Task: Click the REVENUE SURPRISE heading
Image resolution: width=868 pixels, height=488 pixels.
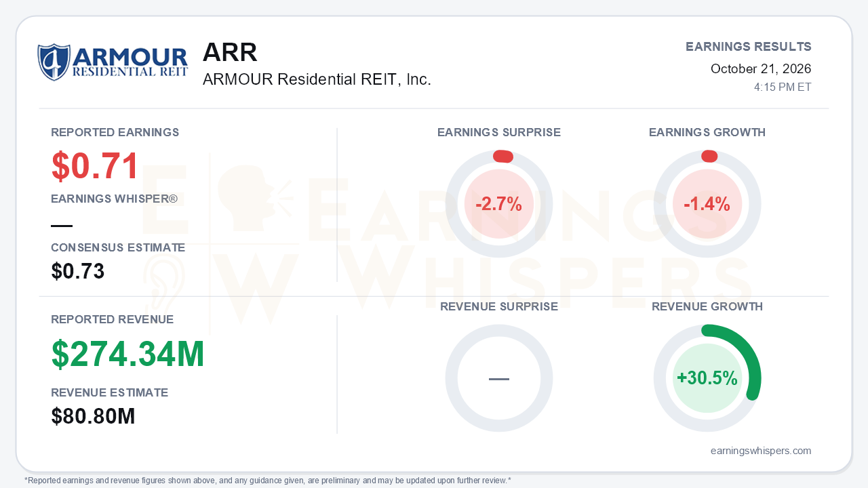Action: tap(499, 306)
